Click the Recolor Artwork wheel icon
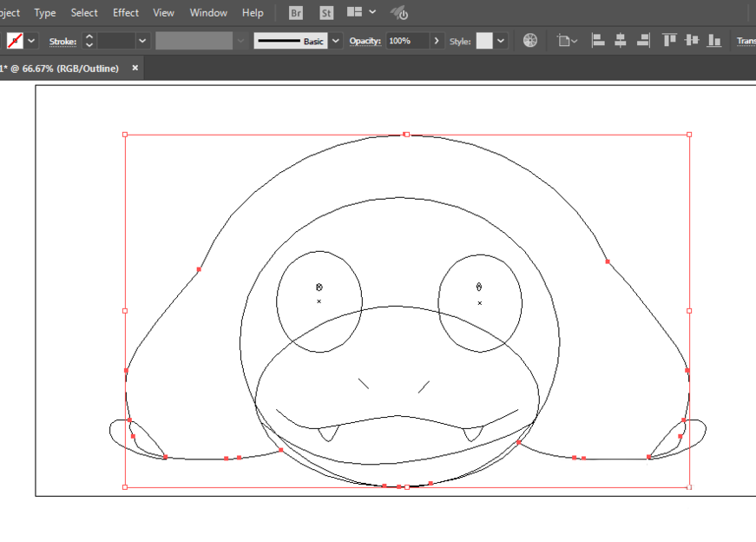Image resolution: width=756 pixels, height=542 pixels. tap(530, 41)
